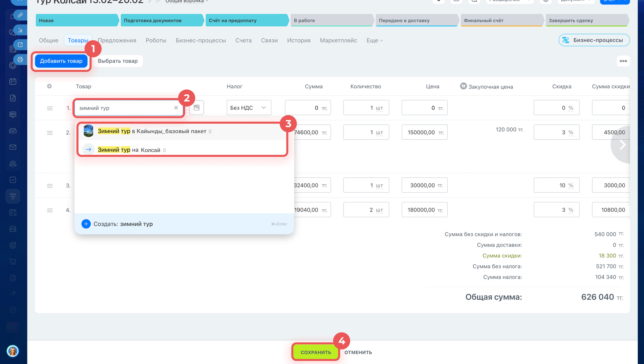The width and height of the screenshot is (644, 364).
Task: Switch to the Счета tab
Action: tap(243, 41)
